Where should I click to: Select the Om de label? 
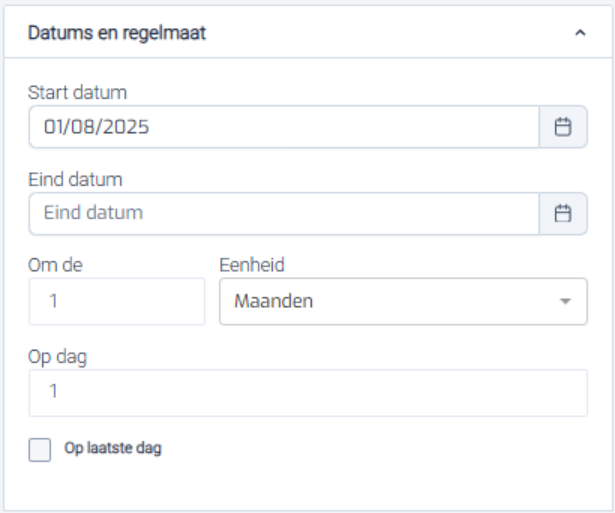(53, 265)
